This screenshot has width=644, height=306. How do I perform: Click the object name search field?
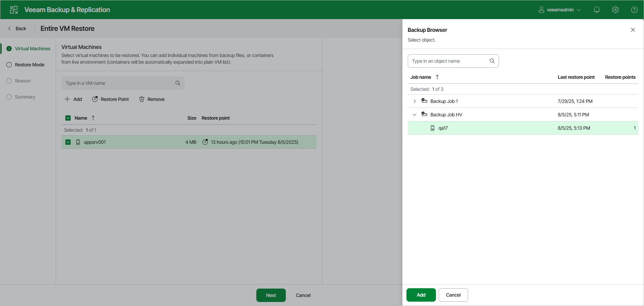(453, 61)
